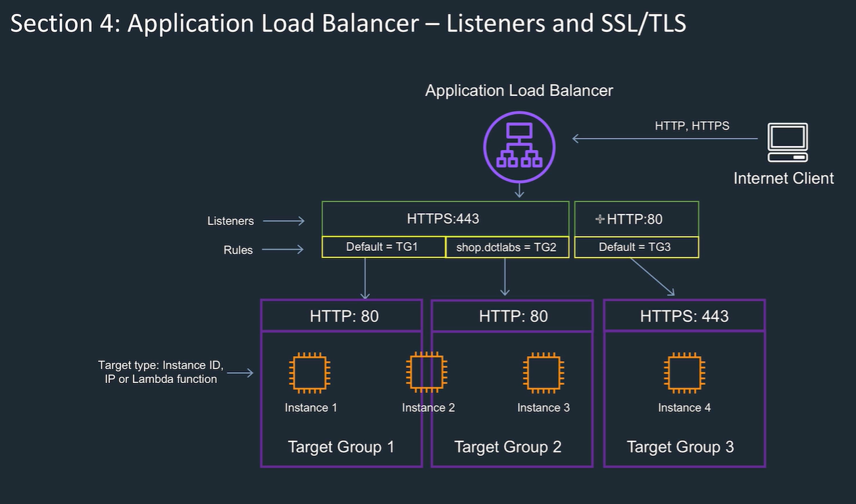This screenshot has width=856, height=504.
Task: Click Target Group 2 HTTP: 80 header
Action: 513,316
